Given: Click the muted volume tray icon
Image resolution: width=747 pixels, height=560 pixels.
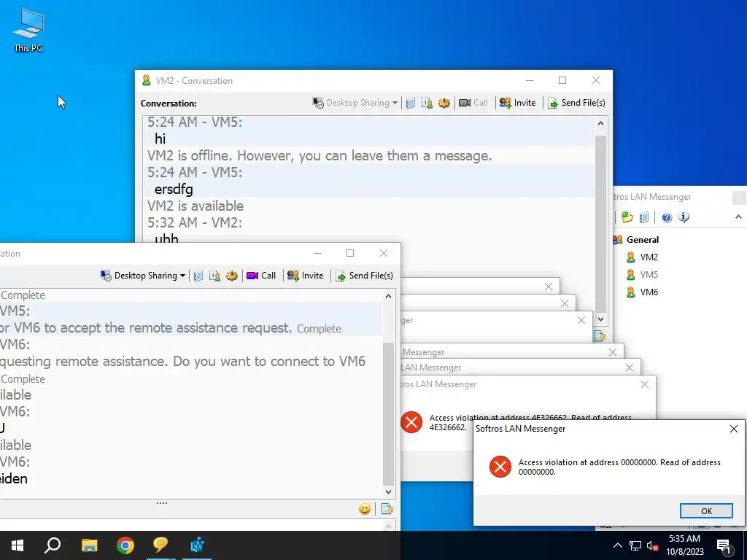Looking at the screenshot, I should [x=653, y=546].
